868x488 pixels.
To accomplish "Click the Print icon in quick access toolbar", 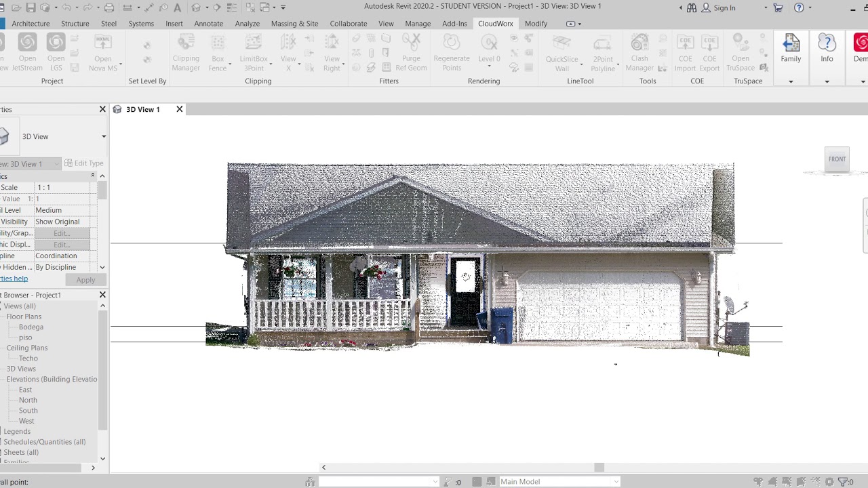I will 109,7.
